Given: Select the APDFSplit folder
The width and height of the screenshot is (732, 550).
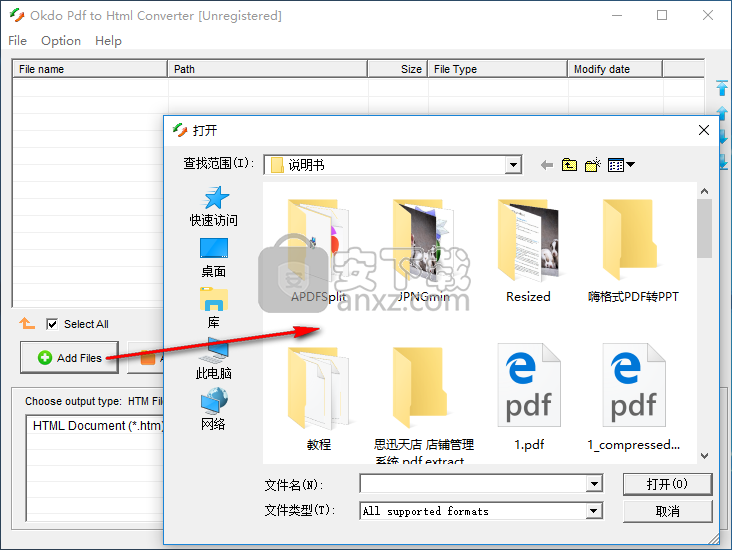Looking at the screenshot, I should pos(318,251).
